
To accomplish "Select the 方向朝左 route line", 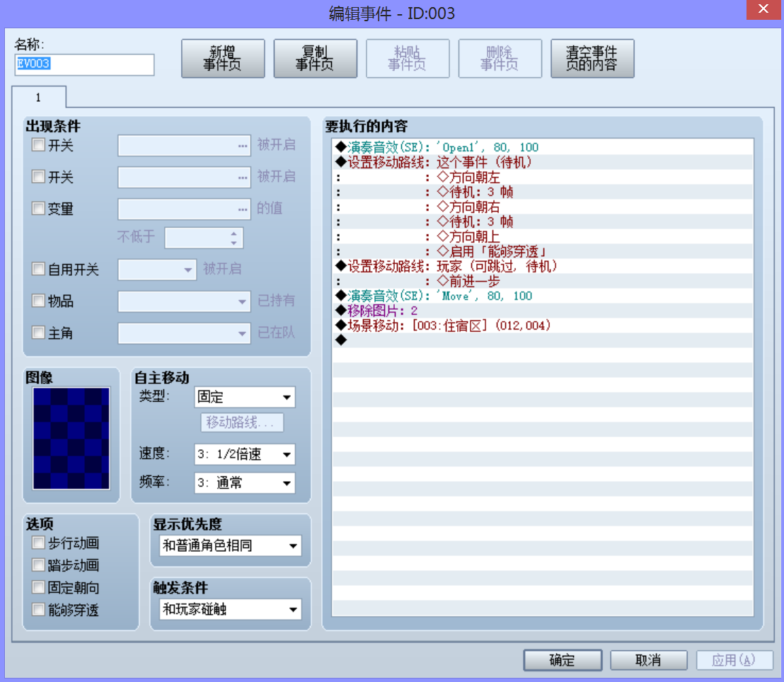I will point(543,177).
